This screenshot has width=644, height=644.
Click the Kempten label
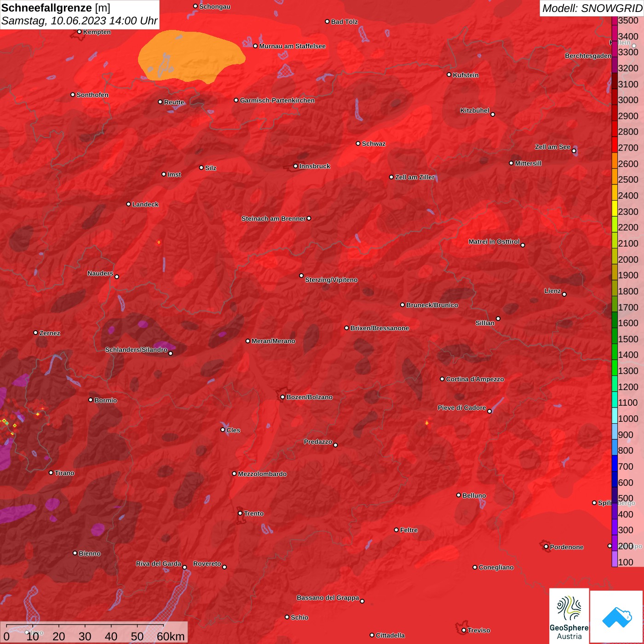(97, 32)
